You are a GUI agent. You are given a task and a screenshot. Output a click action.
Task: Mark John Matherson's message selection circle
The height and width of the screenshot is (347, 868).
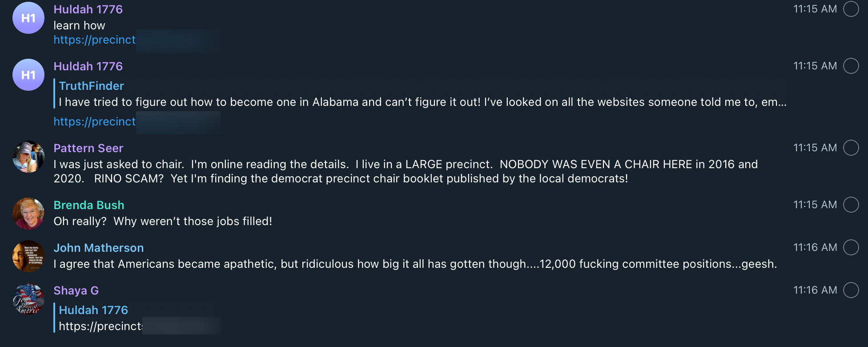pyautogui.click(x=851, y=247)
